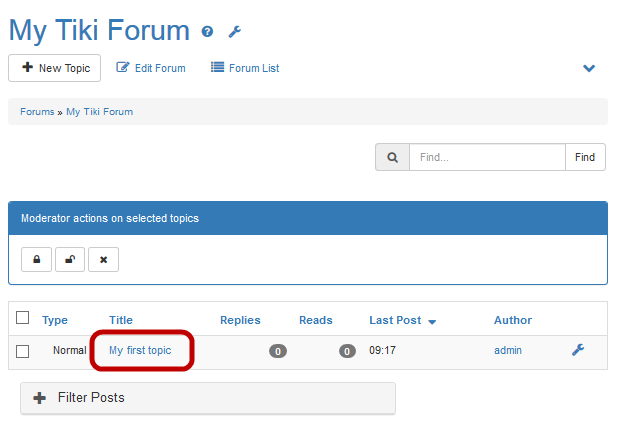This screenshot has width=624, height=424.
Task: Go to Forum List
Action: point(245,68)
